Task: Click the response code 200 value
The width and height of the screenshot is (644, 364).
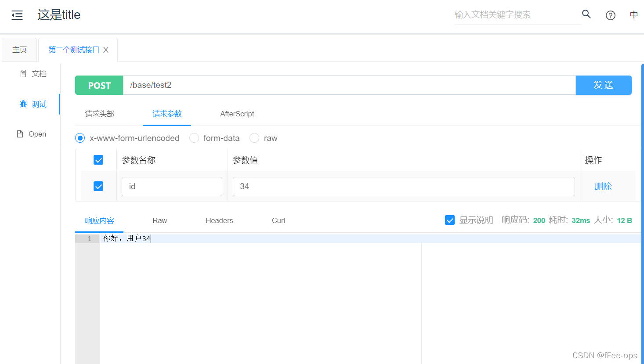Action: (x=539, y=220)
